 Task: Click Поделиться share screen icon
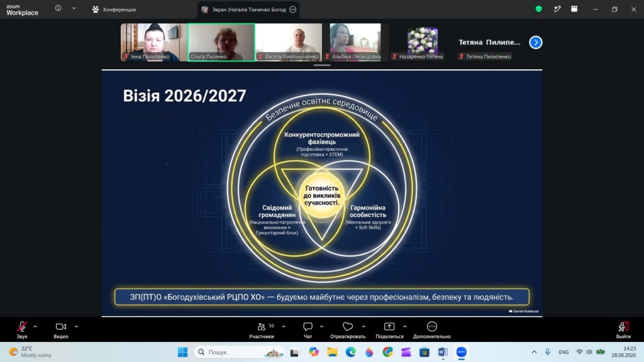389,330
